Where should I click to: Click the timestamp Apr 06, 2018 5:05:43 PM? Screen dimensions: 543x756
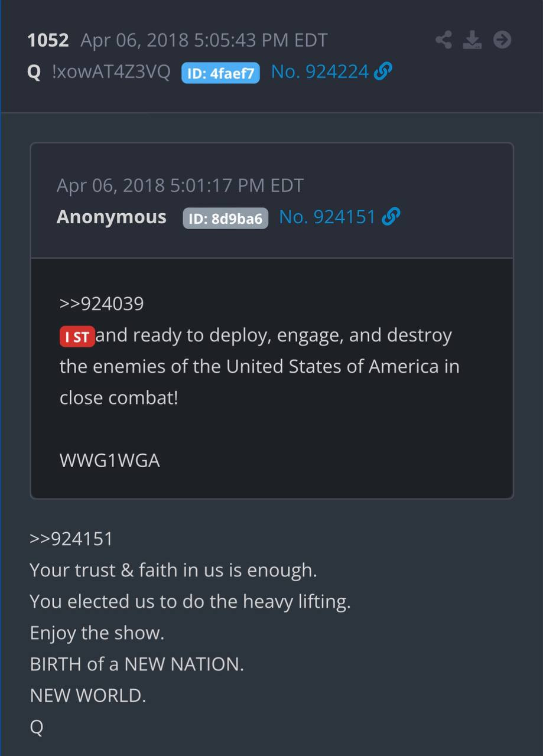190,41
